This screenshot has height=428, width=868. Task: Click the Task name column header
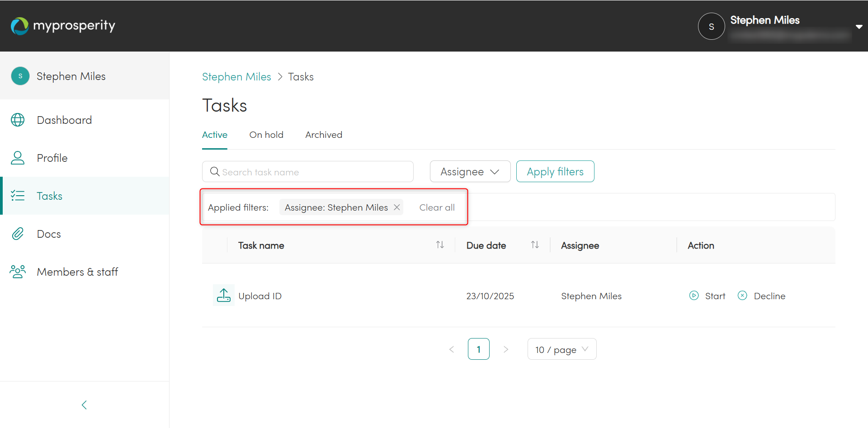[261, 245]
